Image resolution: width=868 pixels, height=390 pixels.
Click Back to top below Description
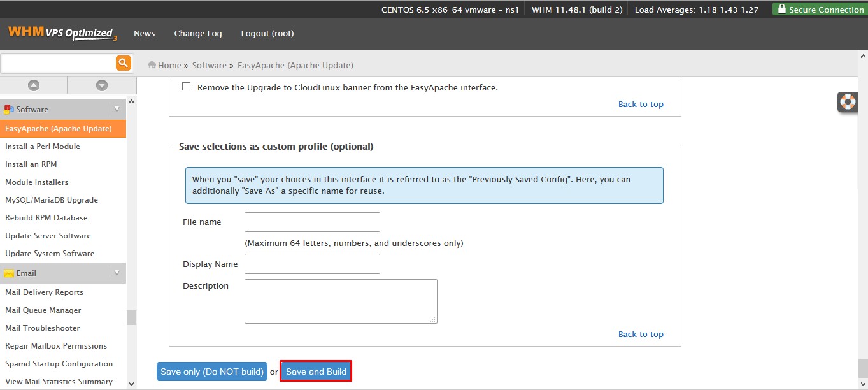pyautogui.click(x=641, y=334)
